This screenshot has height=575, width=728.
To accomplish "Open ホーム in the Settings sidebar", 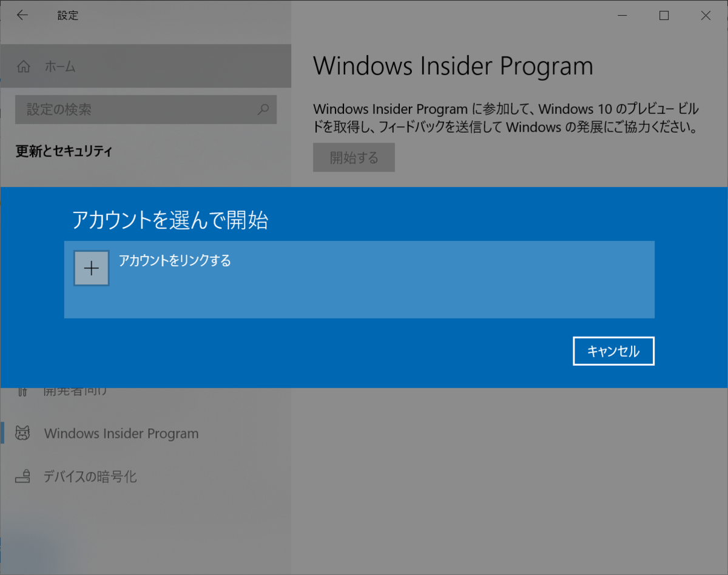I will click(146, 66).
